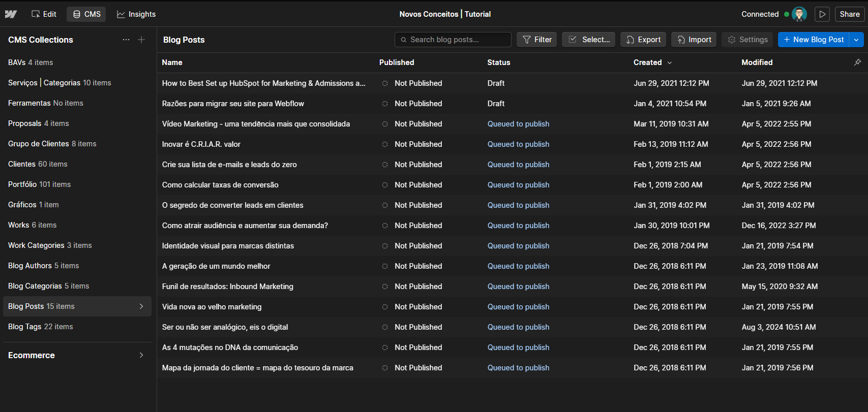Open the Proposals collection
This screenshot has width=868, height=412.
click(77, 123)
